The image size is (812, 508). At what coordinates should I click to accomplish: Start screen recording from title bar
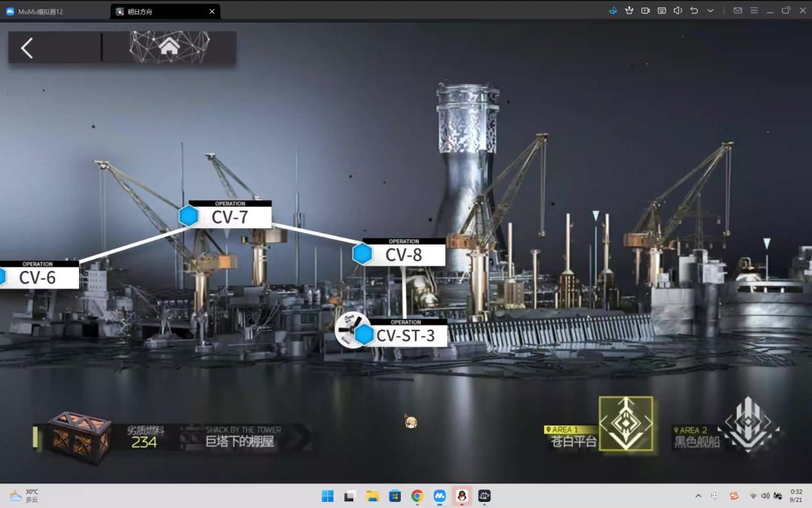point(645,11)
